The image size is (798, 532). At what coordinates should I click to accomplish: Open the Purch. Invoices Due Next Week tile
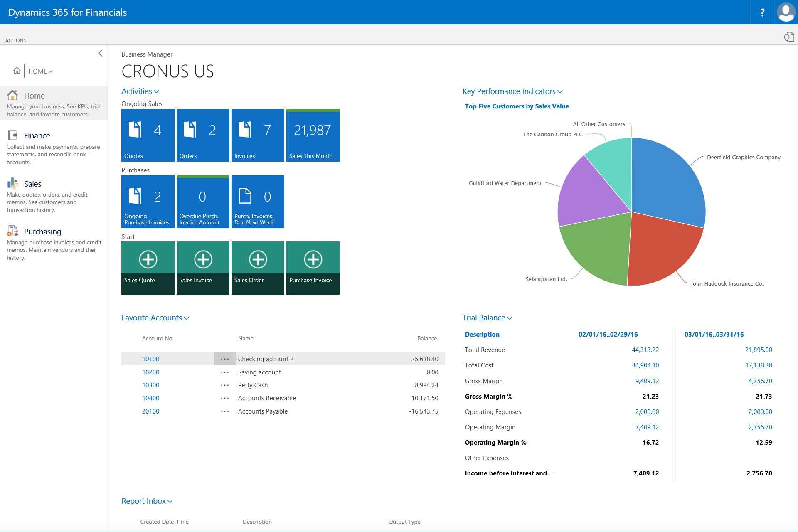click(x=258, y=202)
